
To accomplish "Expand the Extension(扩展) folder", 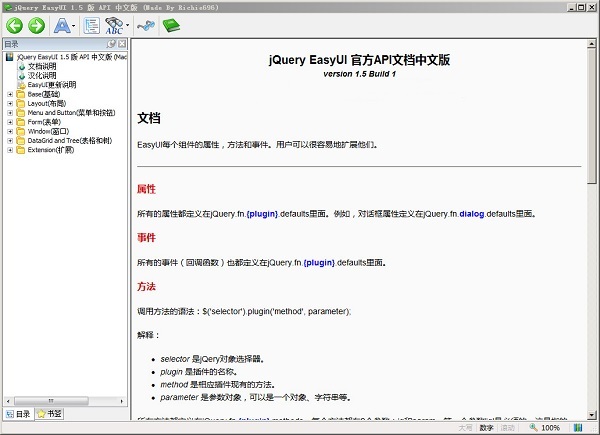I will click(x=10, y=150).
